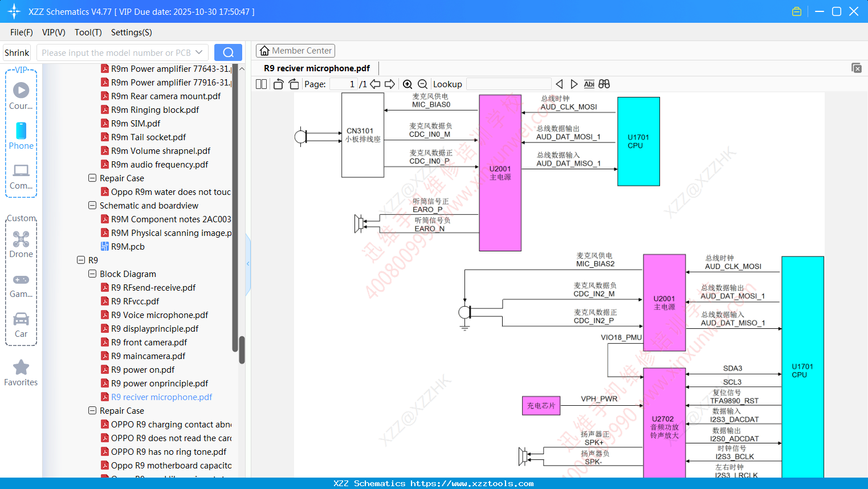The height and width of the screenshot is (489, 868).
Task: Collapse the R9 tree node
Action: point(81,260)
